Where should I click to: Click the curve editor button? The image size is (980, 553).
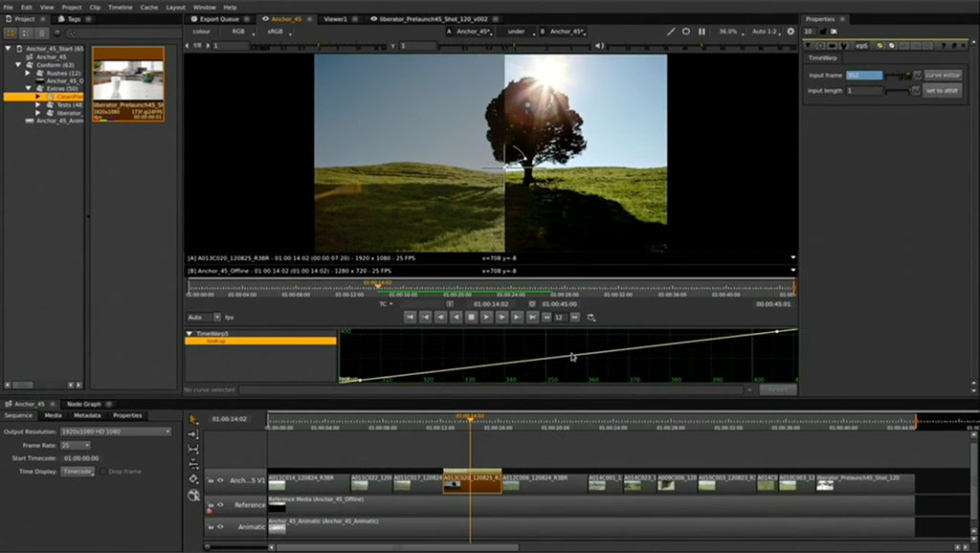pos(943,75)
